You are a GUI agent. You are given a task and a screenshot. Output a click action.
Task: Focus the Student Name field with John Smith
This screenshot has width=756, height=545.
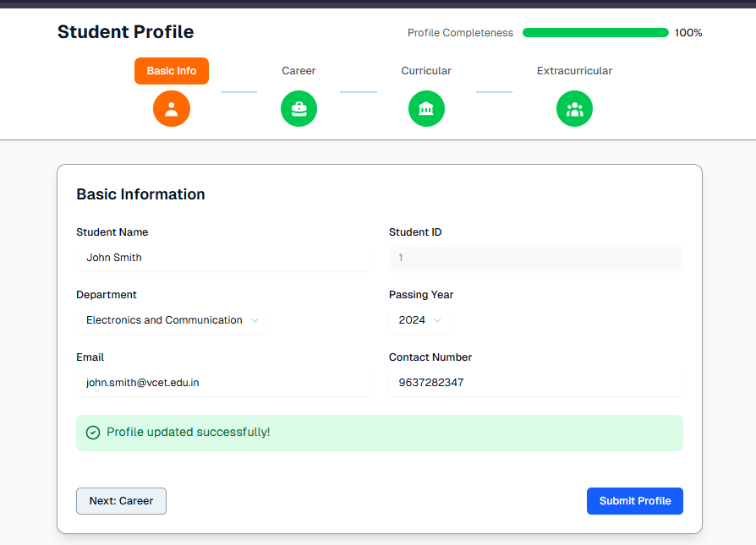[x=223, y=258]
